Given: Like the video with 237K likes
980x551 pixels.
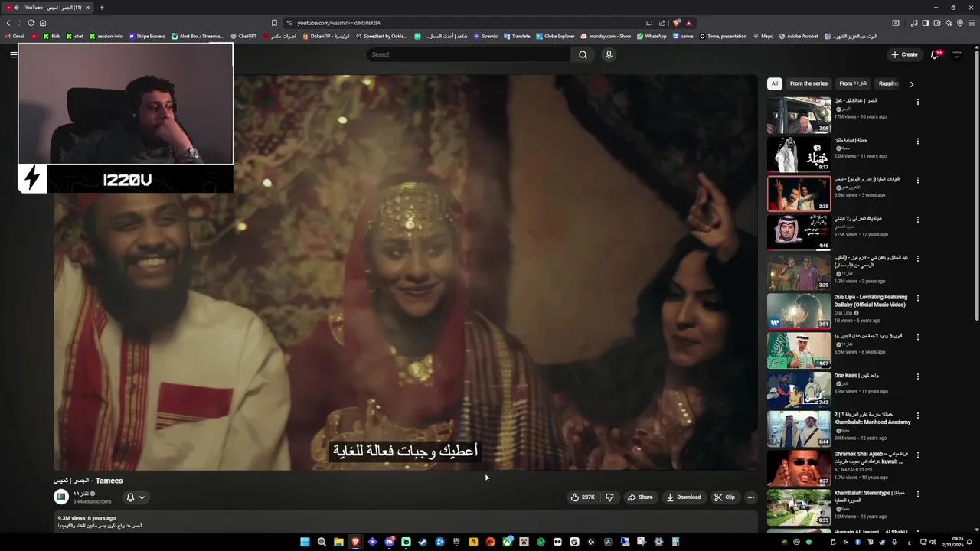Looking at the screenshot, I should pos(583,497).
